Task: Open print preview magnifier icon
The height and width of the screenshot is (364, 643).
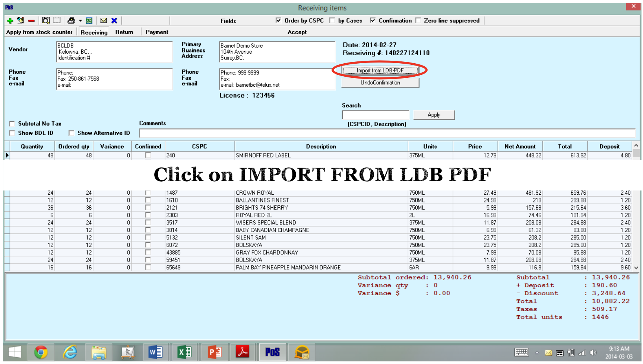Action: tap(46, 20)
